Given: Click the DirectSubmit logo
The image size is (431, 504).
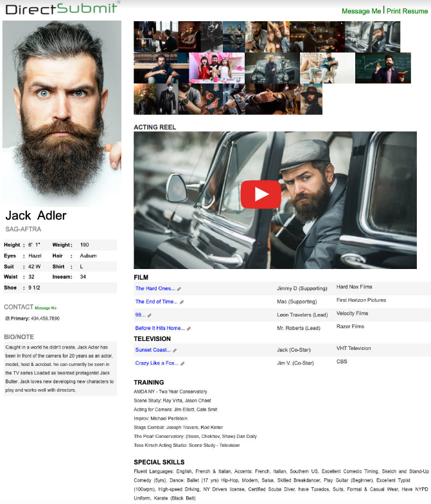Looking at the screenshot, I should pyautogui.click(x=61, y=8).
